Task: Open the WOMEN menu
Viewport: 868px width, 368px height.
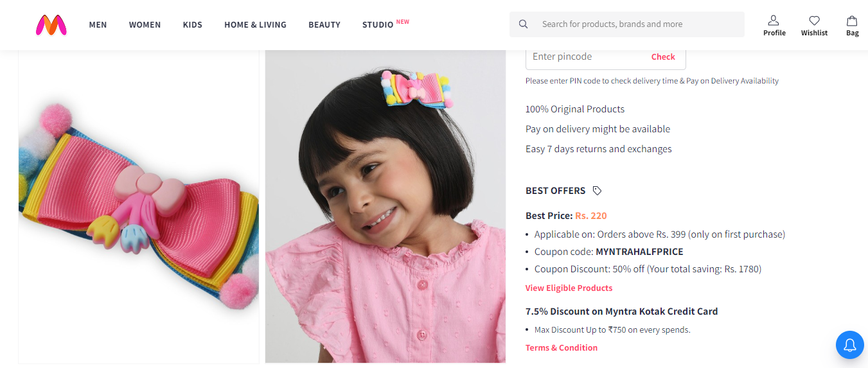Action: point(145,25)
